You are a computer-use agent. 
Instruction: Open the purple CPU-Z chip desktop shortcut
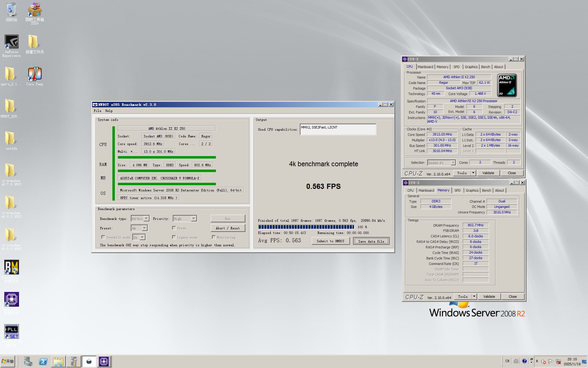(11, 303)
